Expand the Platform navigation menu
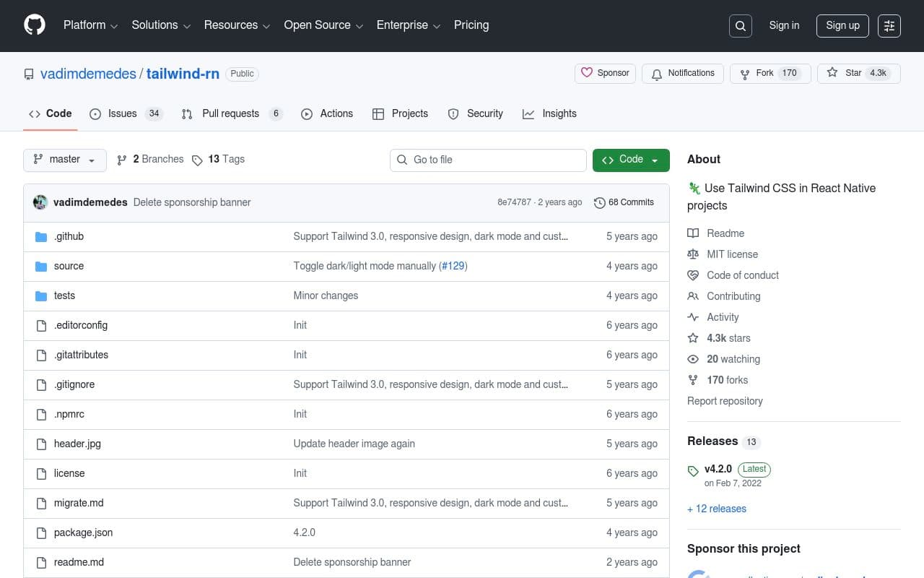 click(x=90, y=25)
